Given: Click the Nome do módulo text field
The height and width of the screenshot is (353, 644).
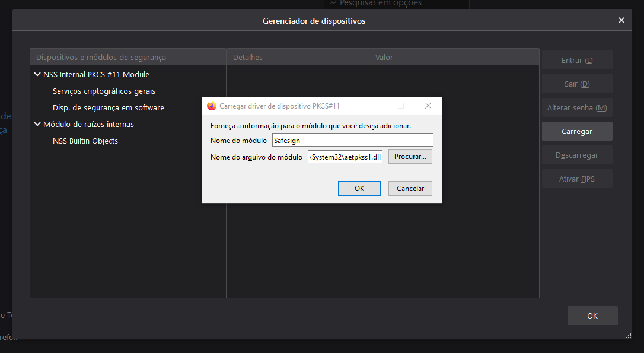Looking at the screenshot, I should tap(352, 141).
